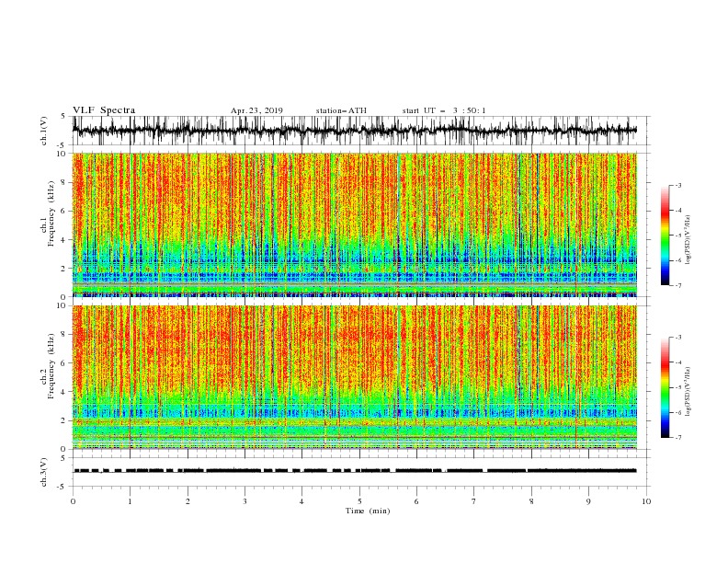Click the "-3" label on ch.1 color scale
The width and height of the screenshot is (728, 563).
tap(678, 185)
